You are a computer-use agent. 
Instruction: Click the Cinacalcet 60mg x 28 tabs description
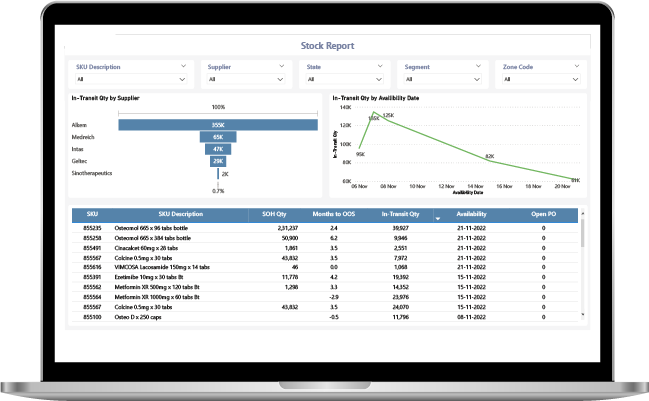146,248
